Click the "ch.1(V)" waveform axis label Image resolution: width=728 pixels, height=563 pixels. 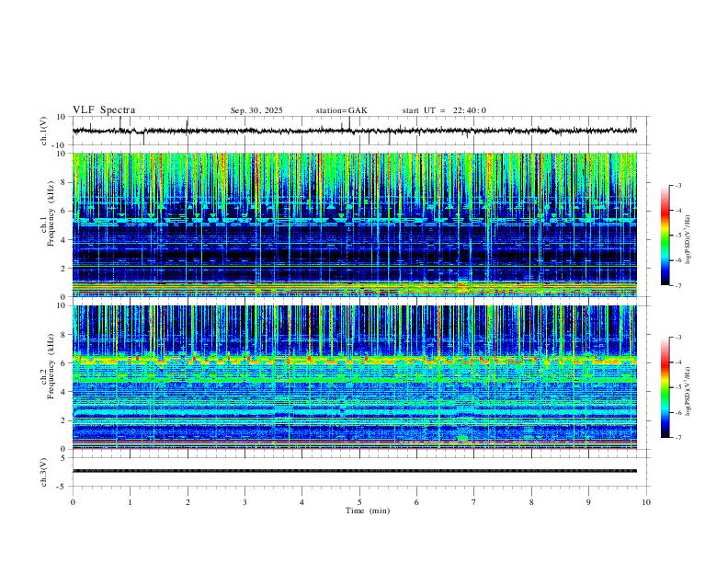tap(44, 131)
